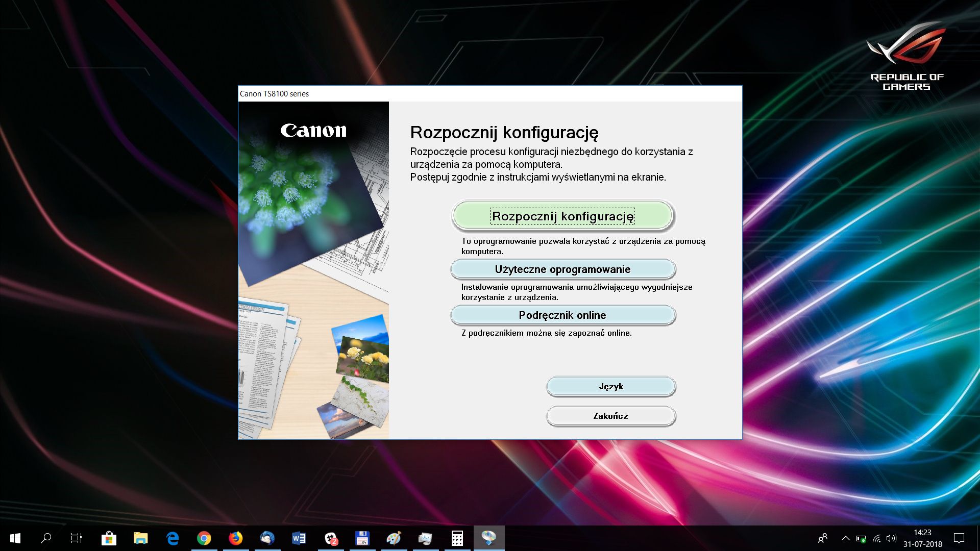This screenshot has width=980, height=551.
Task: Open the Podręcznik online manual
Action: (x=562, y=315)
